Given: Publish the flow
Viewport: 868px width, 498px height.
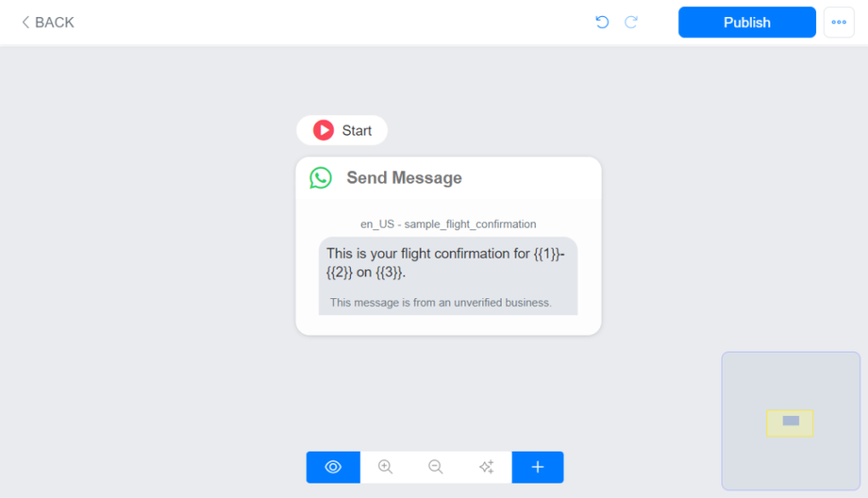Looking at the screenshot, I should point(747,22).
